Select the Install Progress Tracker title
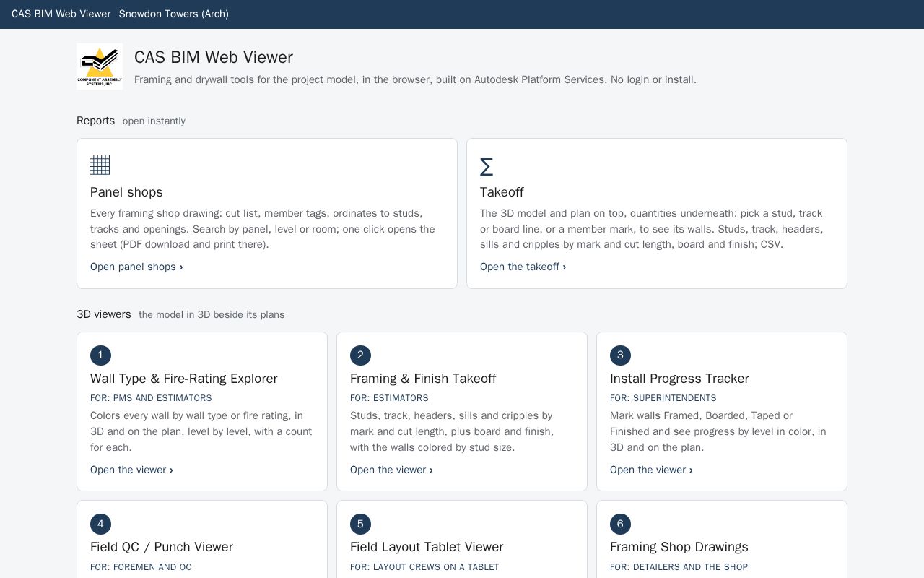The height and width of the screenshot is (578, 924). tap(679, 379)
